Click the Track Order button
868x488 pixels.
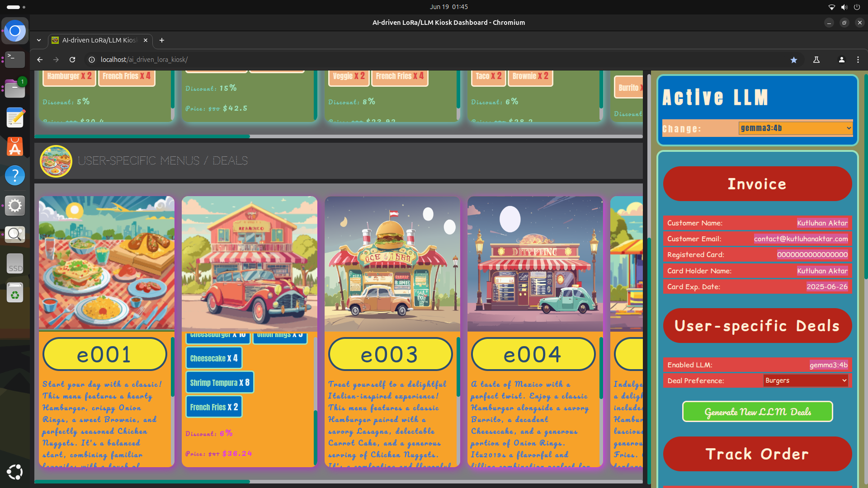click(757, 454)
